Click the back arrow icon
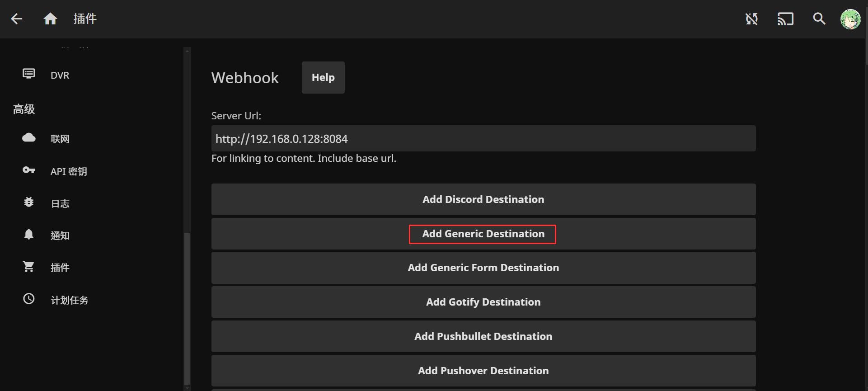 coord(17,19)
